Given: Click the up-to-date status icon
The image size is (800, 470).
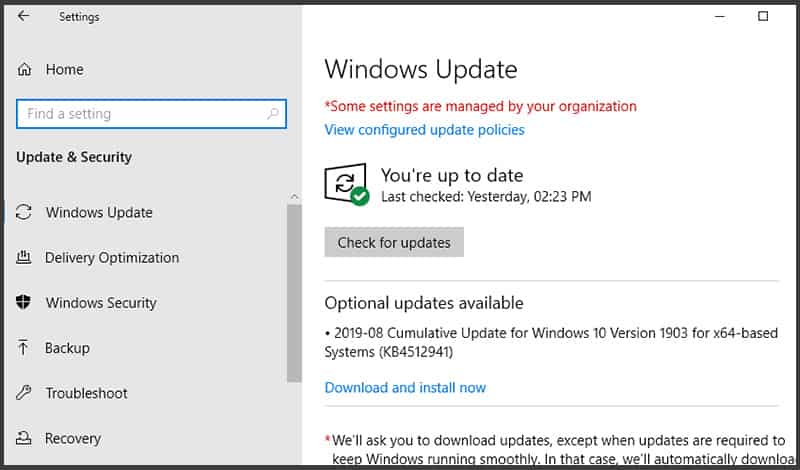Looking at the screenshot, I should (x=346, y=185).
